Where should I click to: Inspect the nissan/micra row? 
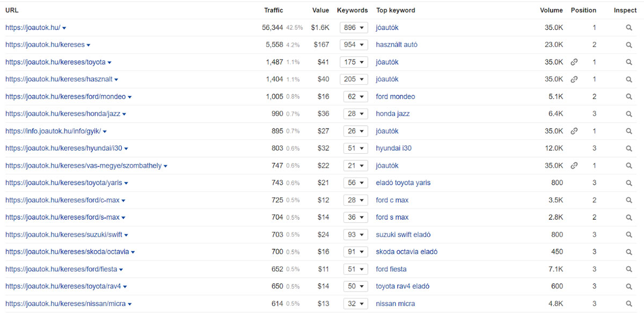(x=629, y=304)
